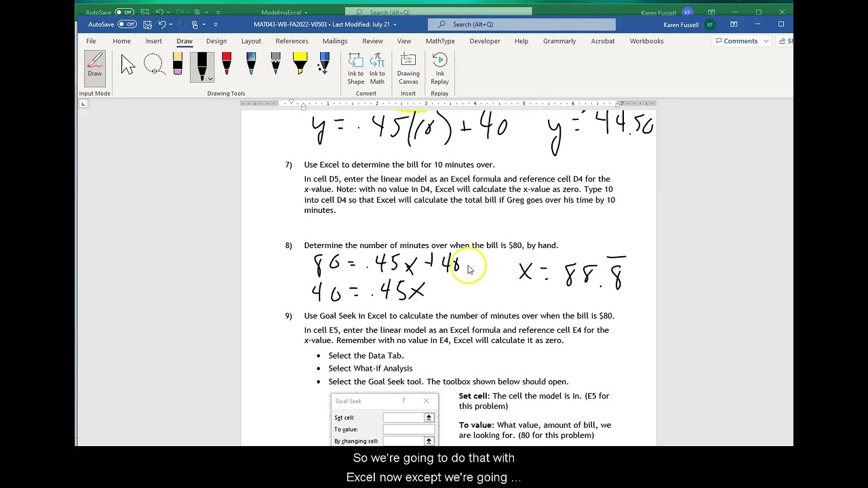The width and height of the screenshot is (868, 488).
Task: Select the yellow highlighter
Action: (300, 64)
